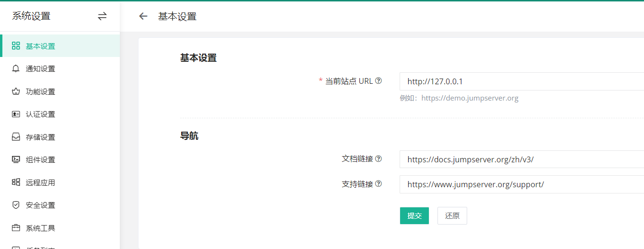Click the briefcase icon for 系统工具
Screen dimensions: 644x249
(16, 228)
